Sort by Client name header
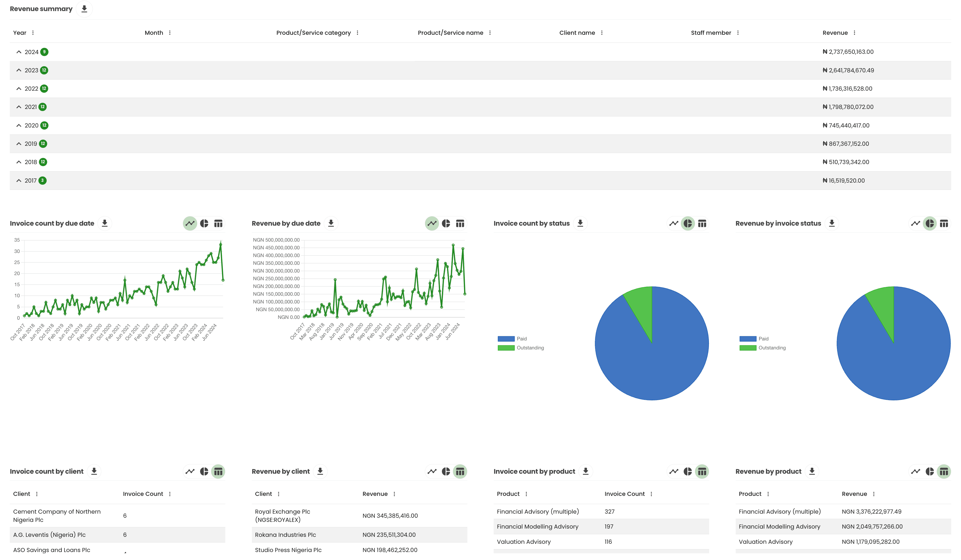961x560 pixels. (x=577, y=33)
